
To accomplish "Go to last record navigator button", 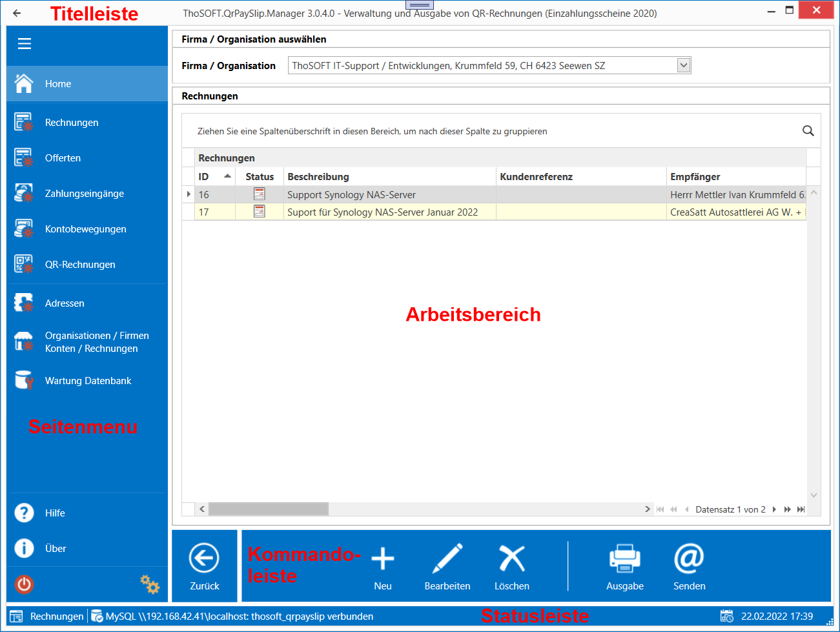I will (801, 509).
